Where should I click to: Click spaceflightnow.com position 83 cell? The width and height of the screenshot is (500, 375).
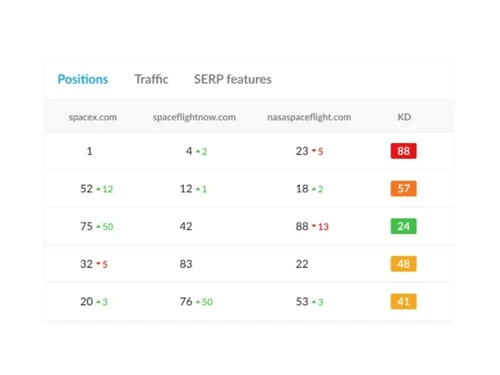186,264
